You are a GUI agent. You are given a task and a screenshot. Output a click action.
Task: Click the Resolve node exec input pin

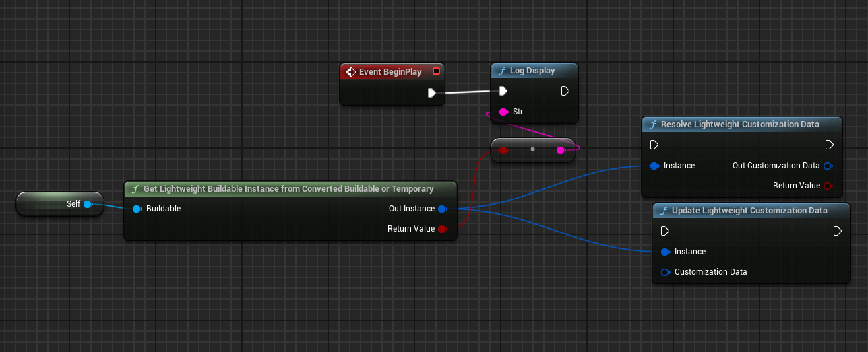654,145
